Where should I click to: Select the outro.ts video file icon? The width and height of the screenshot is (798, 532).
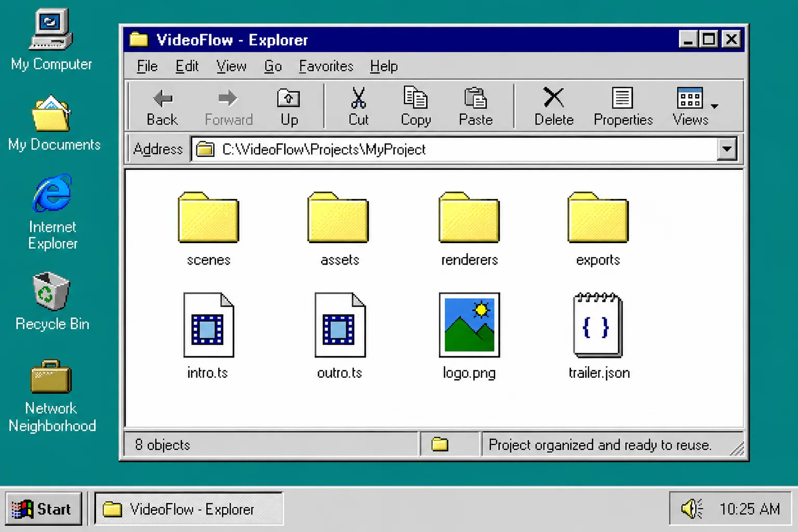coord(340,325)
